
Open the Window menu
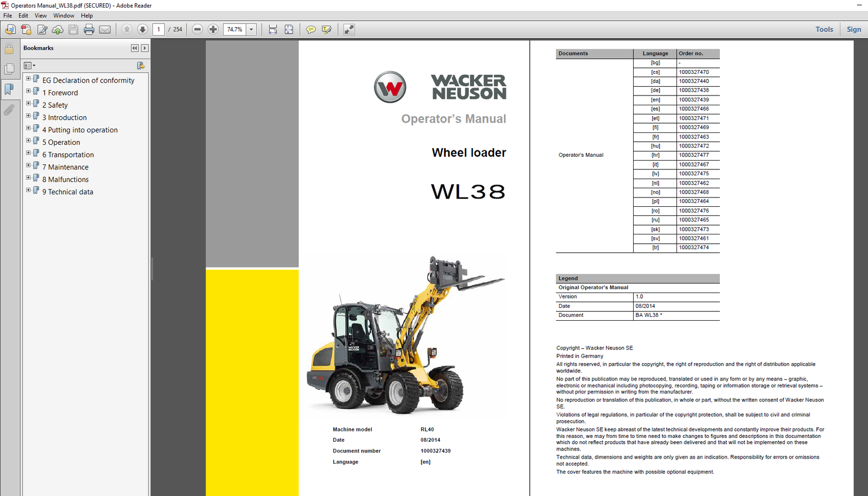click(63, 15)
